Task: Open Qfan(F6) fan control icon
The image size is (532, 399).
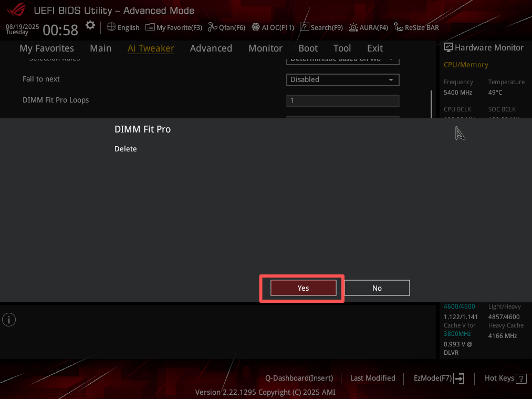Action: coord(212,27)
